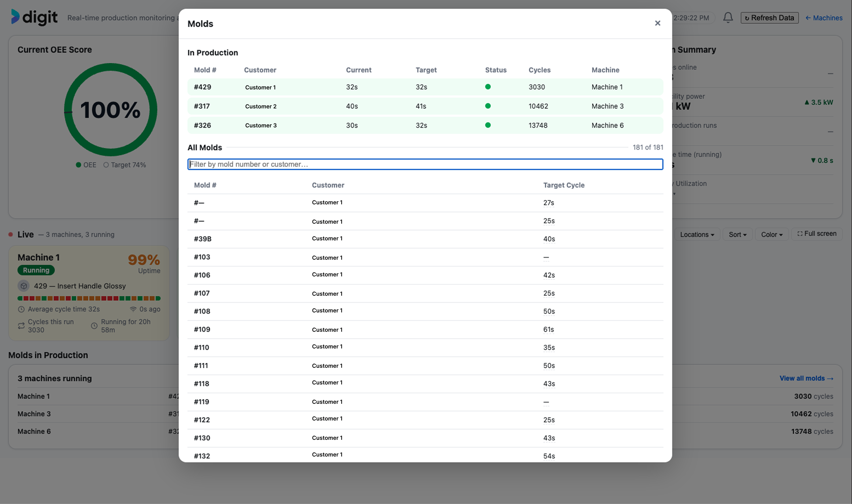Screen dimensions: 852x504
Task: Click Machine 6 cell in mold #326 row
Action: pyautogui.click(x=607, y=125)
